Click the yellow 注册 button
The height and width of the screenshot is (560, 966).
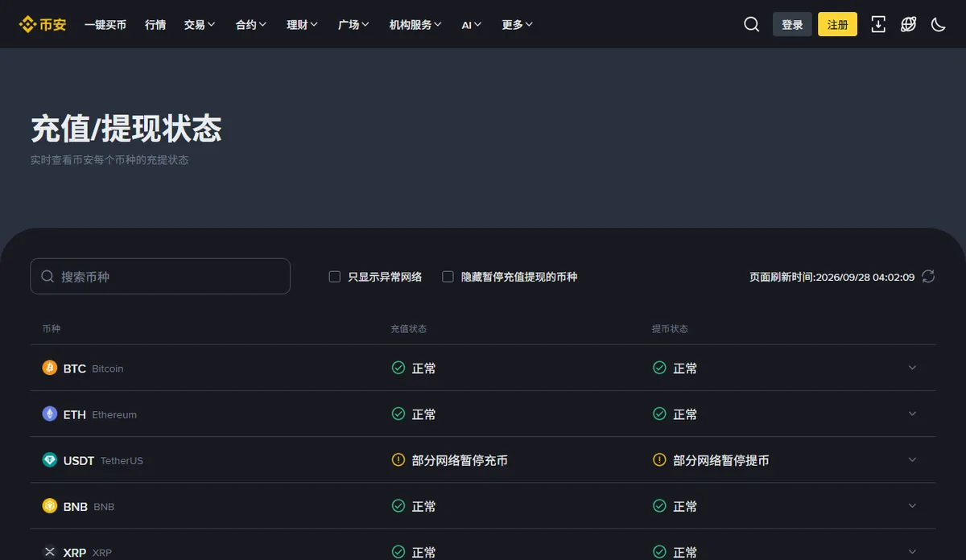838,24
